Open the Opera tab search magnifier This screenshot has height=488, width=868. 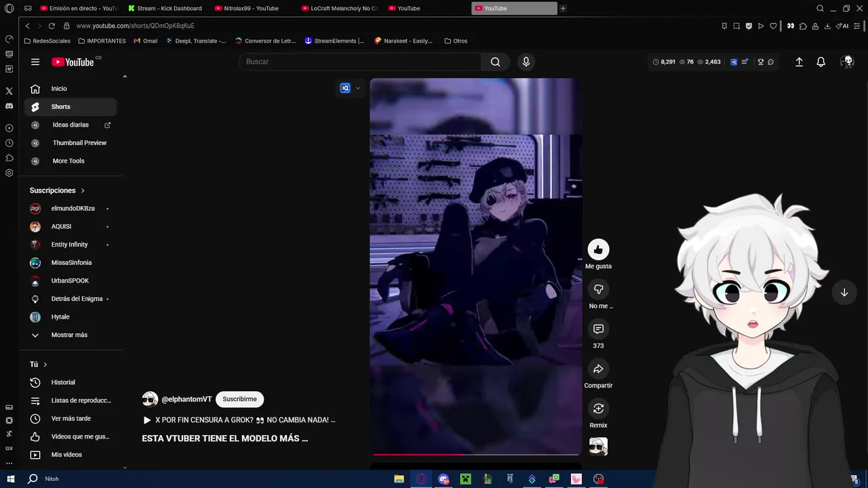click(820, 8)
